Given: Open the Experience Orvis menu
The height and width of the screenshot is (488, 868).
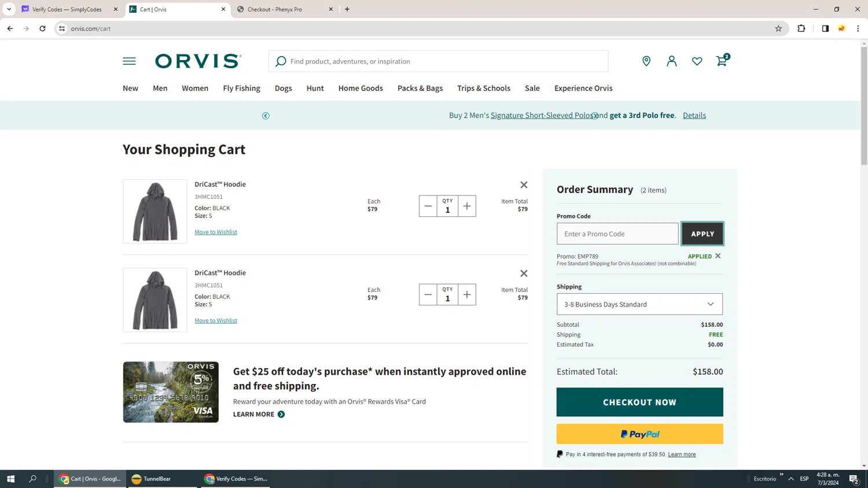Looking at the screenshot, I should coord(583,88).
